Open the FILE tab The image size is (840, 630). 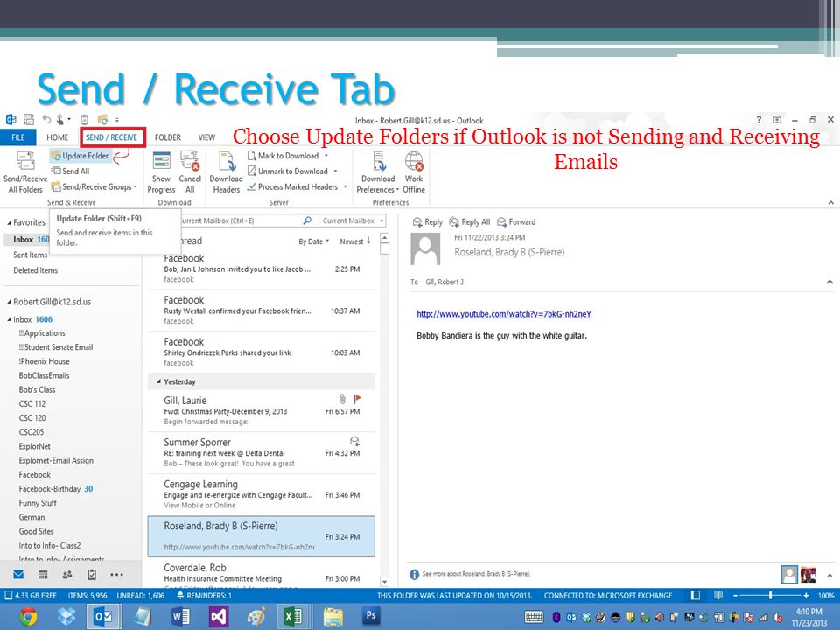click(x=18, y=137)
